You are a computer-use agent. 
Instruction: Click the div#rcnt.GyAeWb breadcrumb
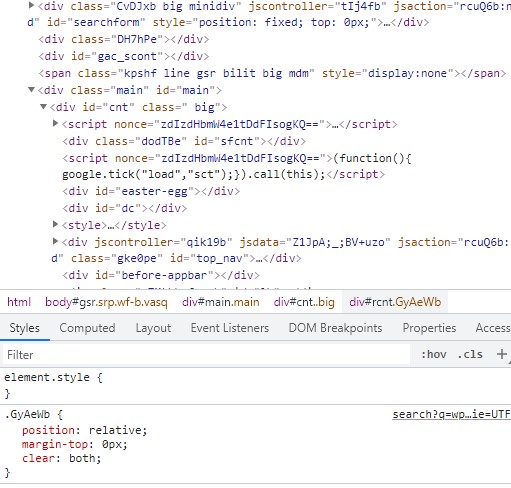[395, 302]
